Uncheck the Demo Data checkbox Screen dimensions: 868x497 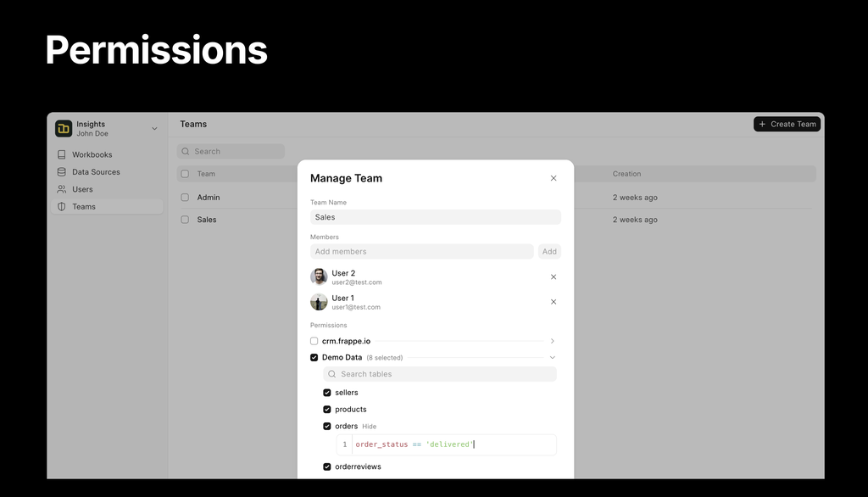click(x=314, y=358)
